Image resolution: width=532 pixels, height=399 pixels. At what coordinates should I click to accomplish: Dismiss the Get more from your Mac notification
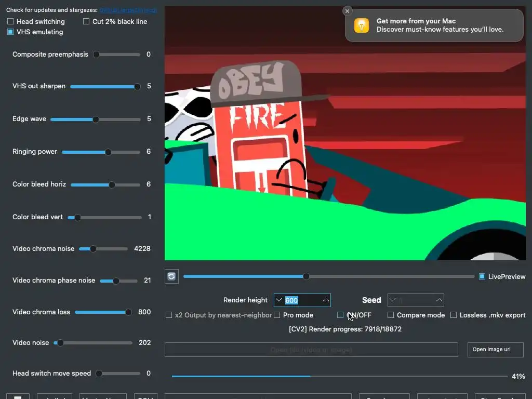coord(347,11)
